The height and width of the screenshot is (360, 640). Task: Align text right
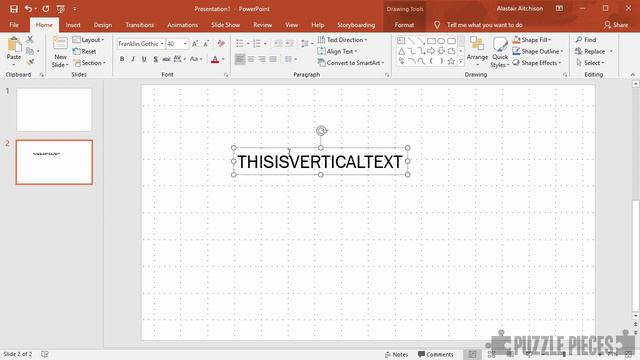click(x=262, y=59)
